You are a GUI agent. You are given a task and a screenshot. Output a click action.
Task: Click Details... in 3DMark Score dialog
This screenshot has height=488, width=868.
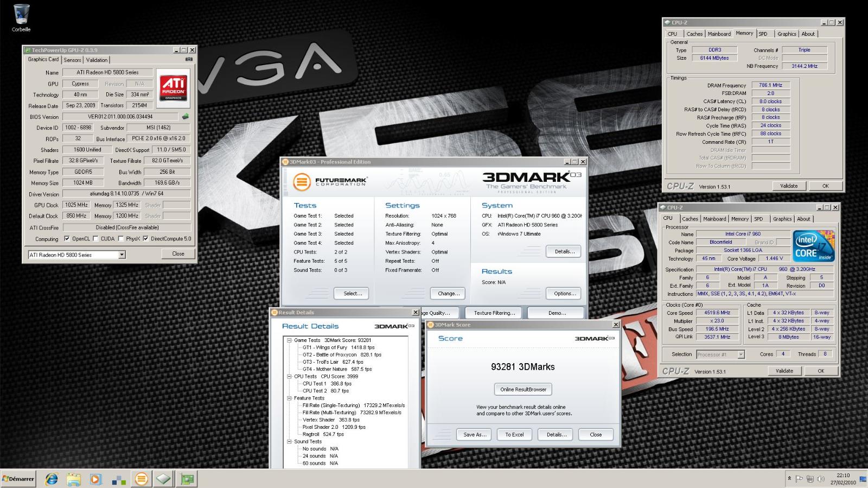pyautogui.click(x=556, y=434)
